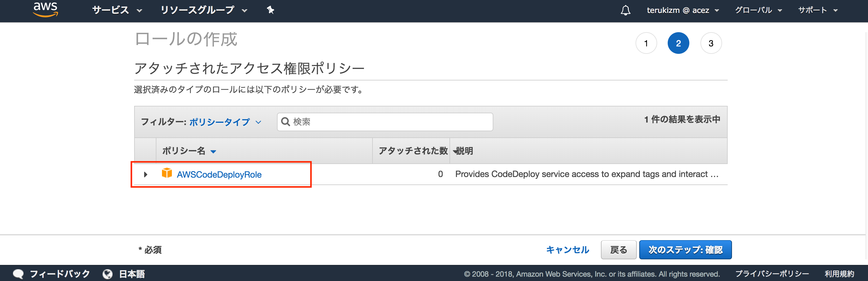Click the 戻る button

point(619,250)
